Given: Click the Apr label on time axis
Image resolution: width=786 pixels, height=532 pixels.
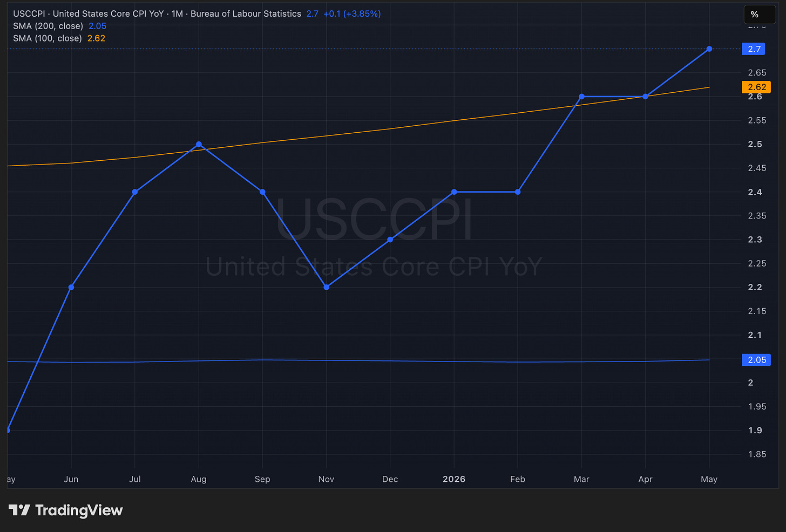Looking at the screenshot, I should click(645, 479).
